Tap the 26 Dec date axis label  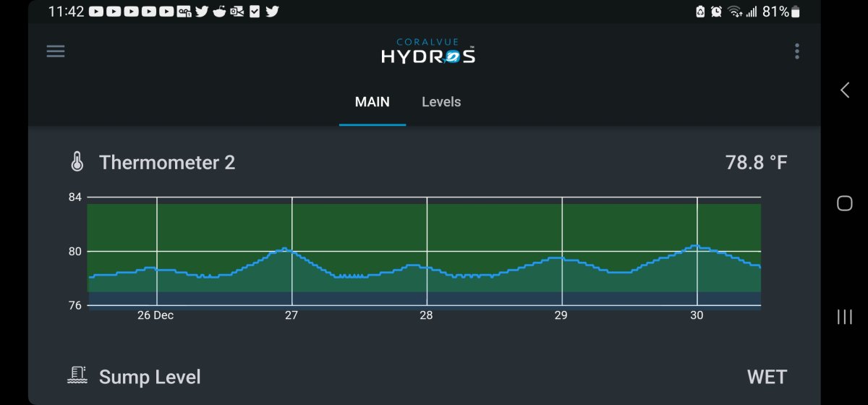(x=156, y=315)
